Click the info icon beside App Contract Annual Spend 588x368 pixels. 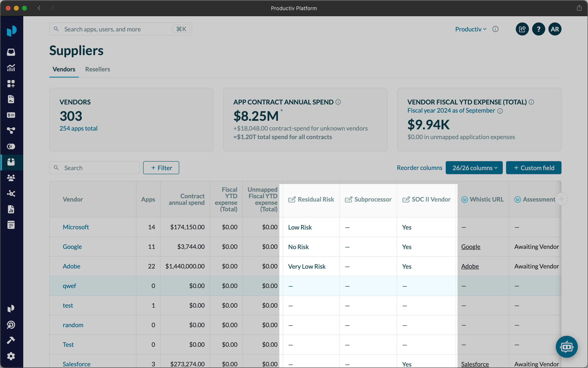coord(338,102)
